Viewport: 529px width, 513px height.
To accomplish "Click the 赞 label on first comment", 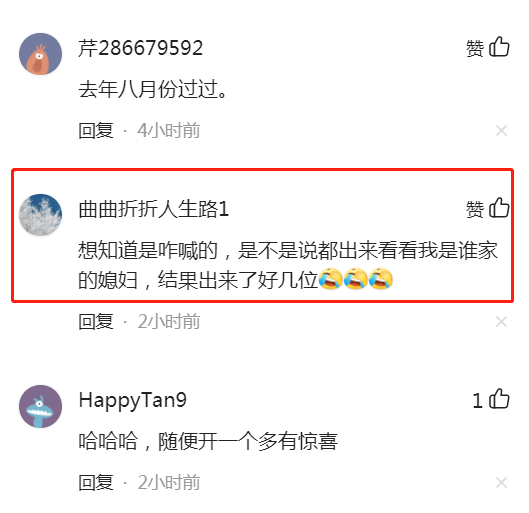I will (475, 48).
